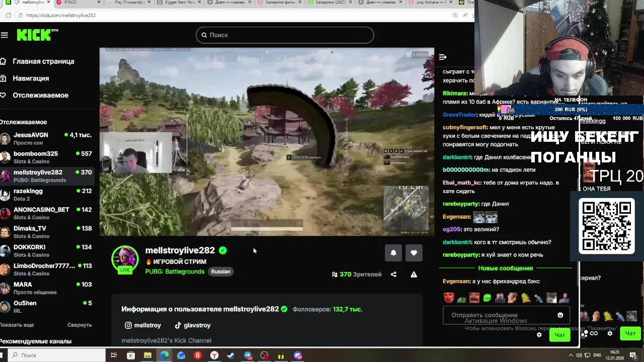The height and width of the screenshot is (362, 644).
Task: Click the stream video player
Action: click(x=267, y=142)
